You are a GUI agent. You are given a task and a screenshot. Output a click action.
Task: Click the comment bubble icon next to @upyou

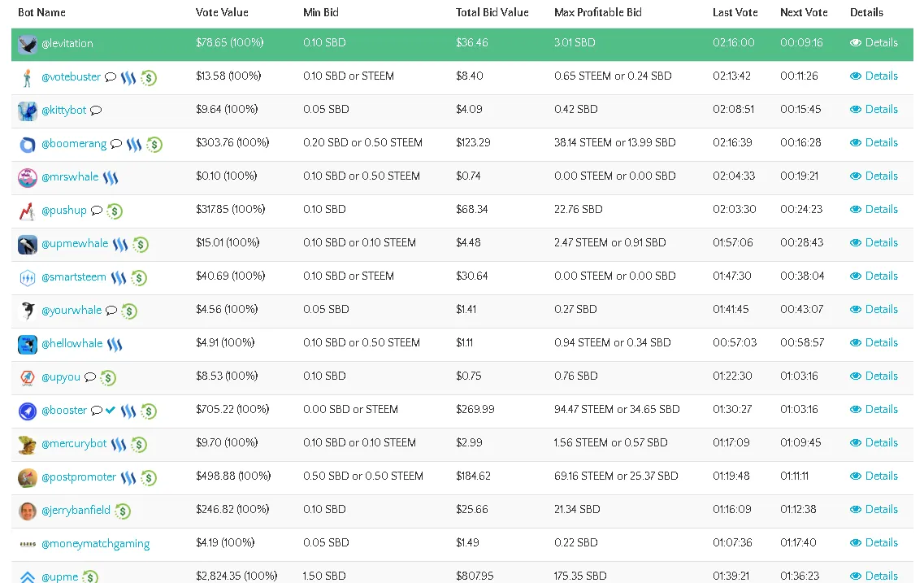pos(89,376)
